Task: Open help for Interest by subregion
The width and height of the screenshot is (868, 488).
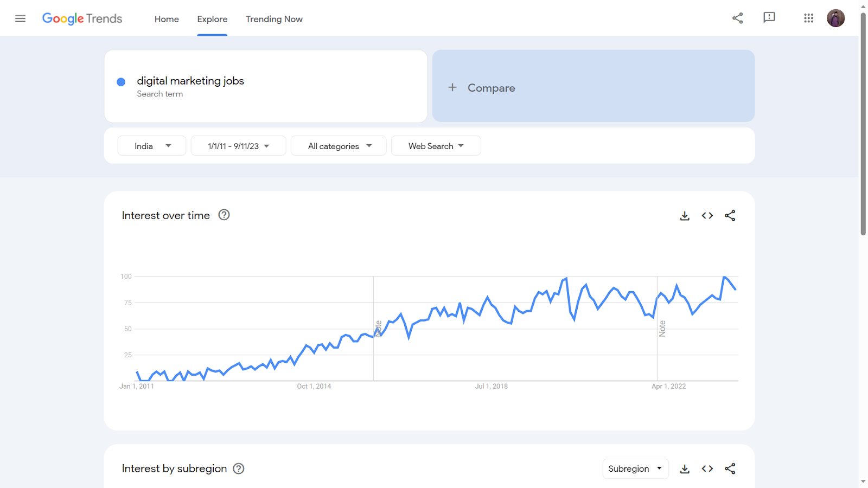Action: click(x=239, y=469)
